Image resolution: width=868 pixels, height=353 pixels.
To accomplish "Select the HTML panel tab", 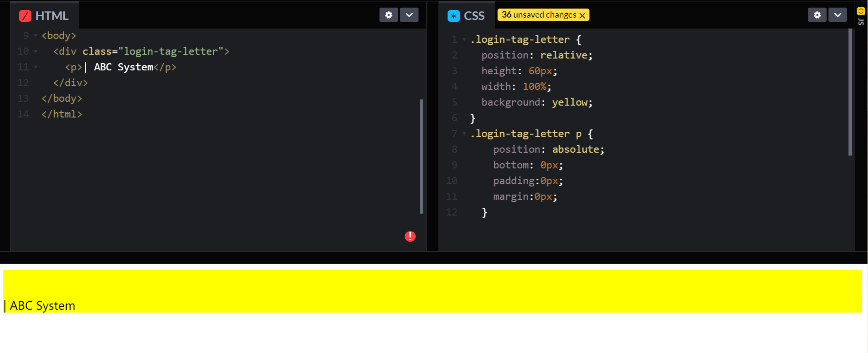I will 45,16.
